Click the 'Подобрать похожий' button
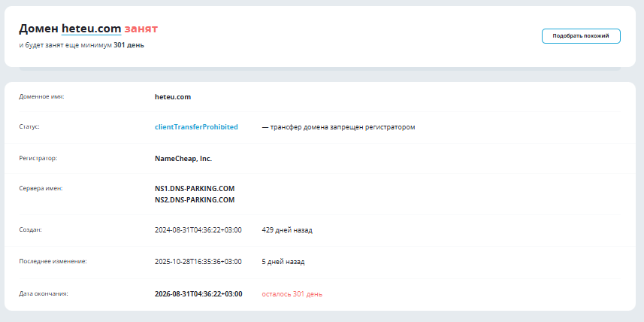Image resolution: width=644 pixels, height=322 pixels. 581,36
